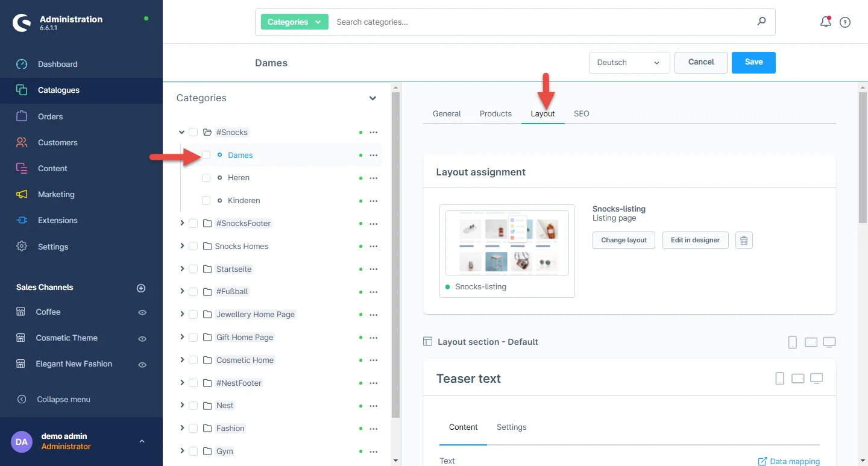Choose desktop view icon in Layout section
868x466 pixels.
click(829, 342)
